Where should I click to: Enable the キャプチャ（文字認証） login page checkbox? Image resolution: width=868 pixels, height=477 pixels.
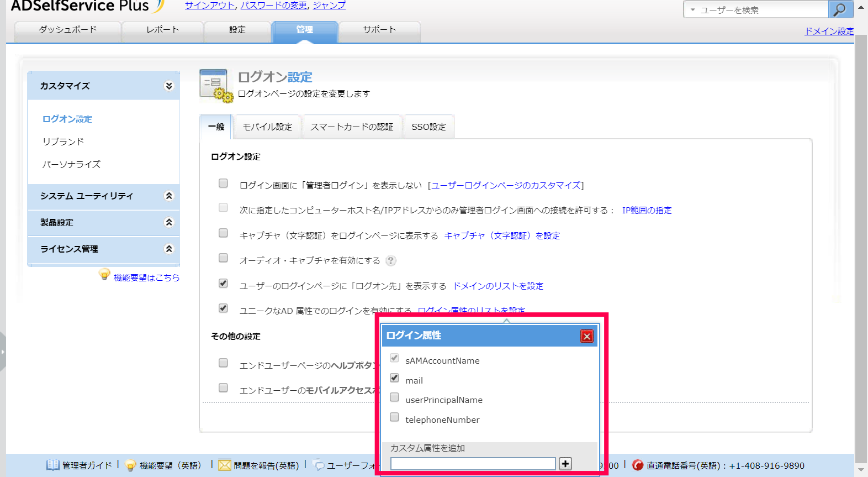tap(223, 233)
